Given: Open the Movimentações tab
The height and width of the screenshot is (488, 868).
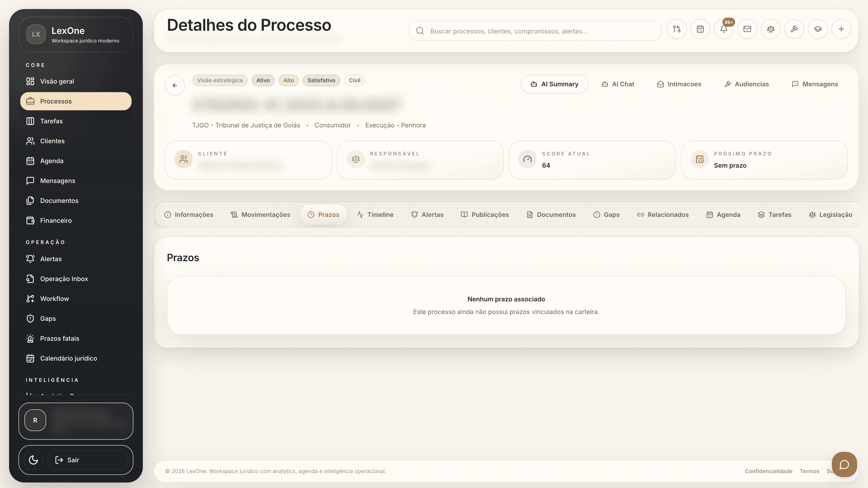Looking at the screenshot, I should pyautogui.click(x=260, y=215).
